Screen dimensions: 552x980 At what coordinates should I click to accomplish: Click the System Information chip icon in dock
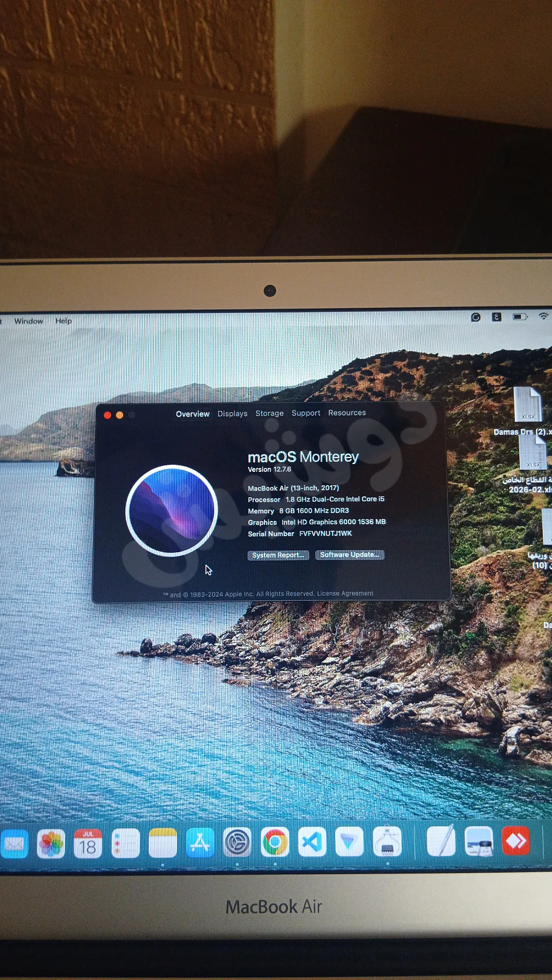(x=387, y=842)
